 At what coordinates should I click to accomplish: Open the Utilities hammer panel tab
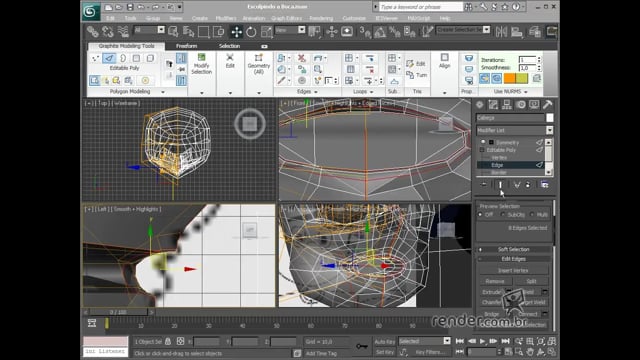(x=548, y=105)
